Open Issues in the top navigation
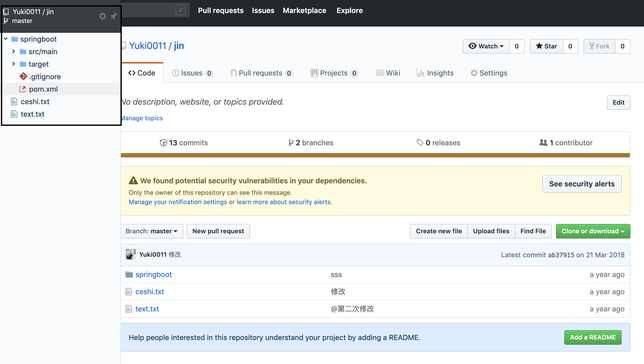Viewport: 644px width, 364px height. coord(263,10)
